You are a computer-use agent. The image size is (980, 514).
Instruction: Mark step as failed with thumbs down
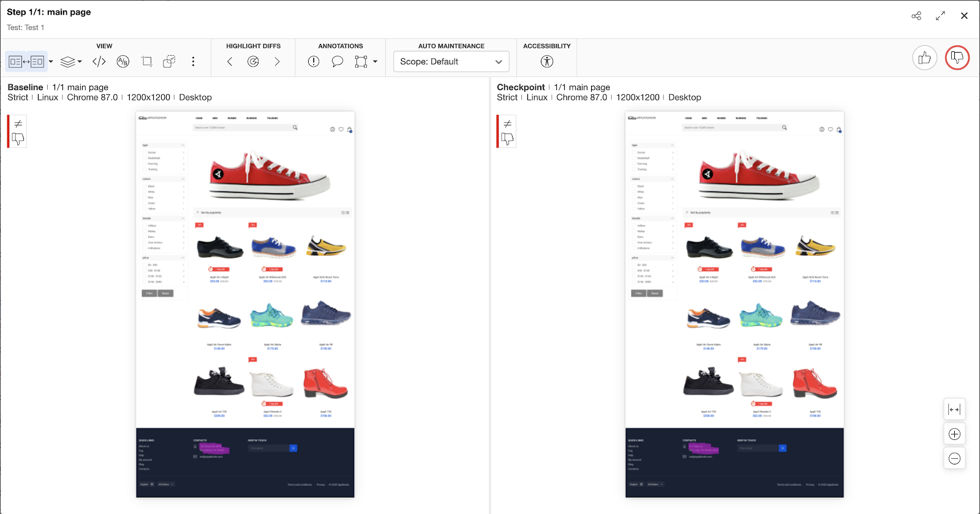(x=957, y=58)
